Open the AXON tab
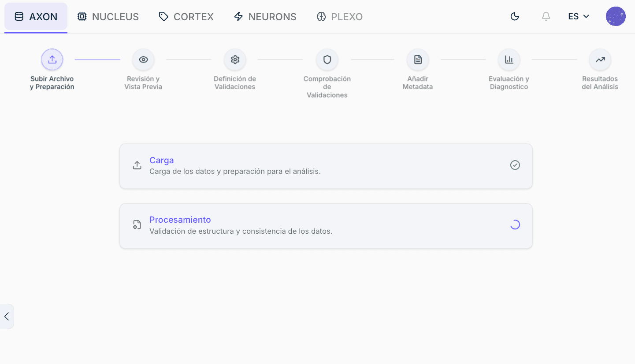Screen dimensions: 635x364 36,17
